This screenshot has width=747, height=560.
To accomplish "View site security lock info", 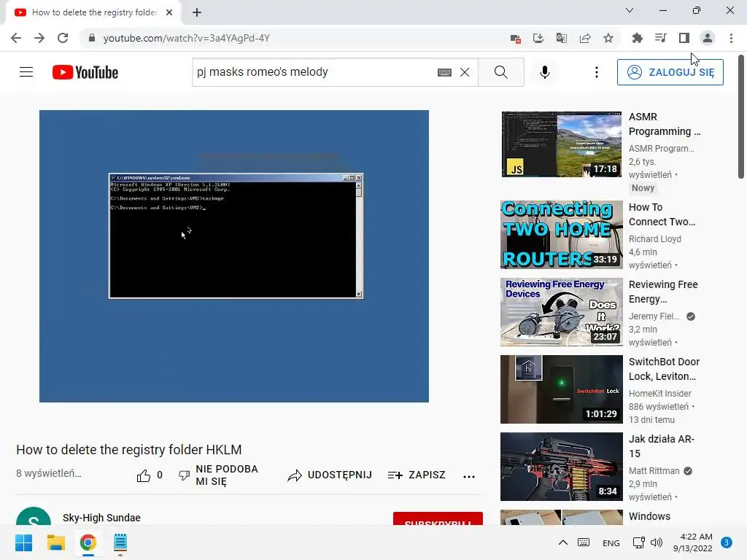I will point(92,38).
